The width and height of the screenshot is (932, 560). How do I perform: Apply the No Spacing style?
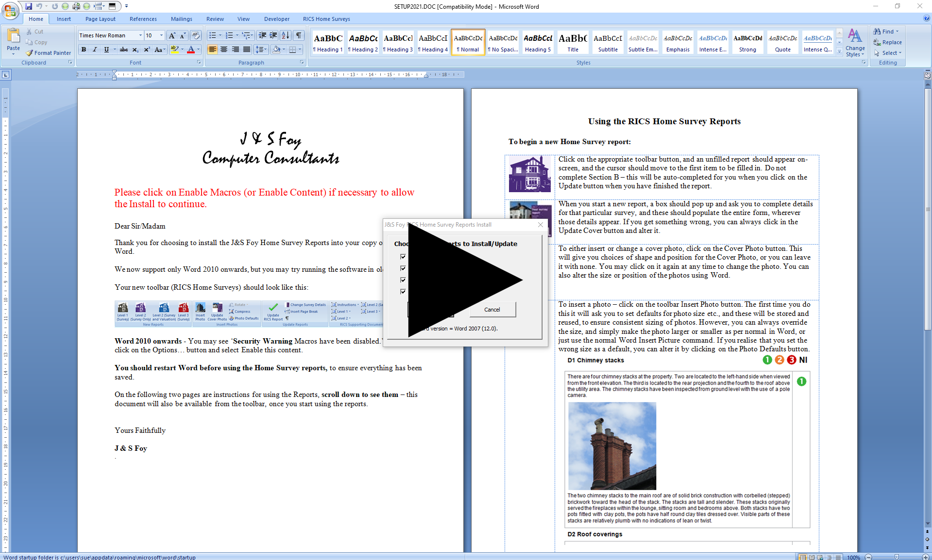[x=503, y=42]
